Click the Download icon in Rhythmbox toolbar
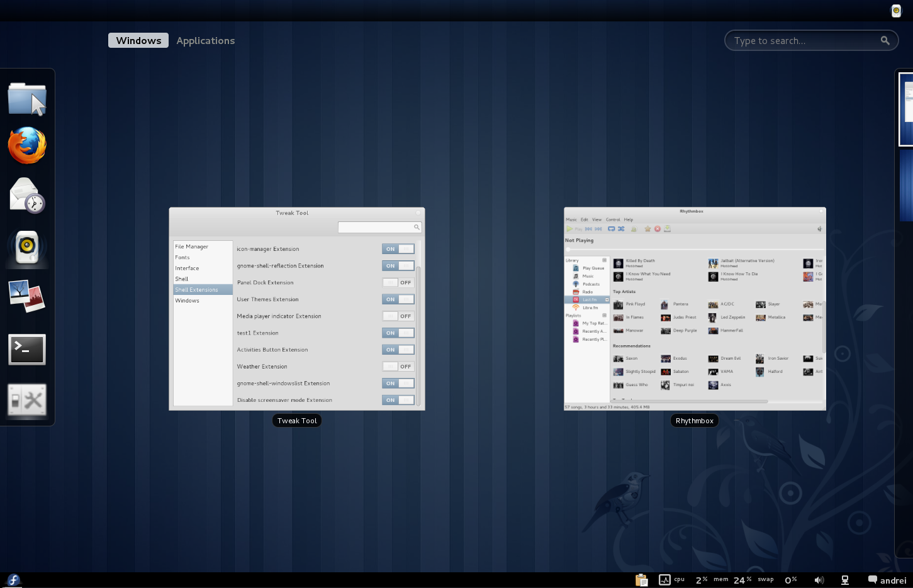The height and width of the screenshot is (588, 913). click(x=667, y=229)
